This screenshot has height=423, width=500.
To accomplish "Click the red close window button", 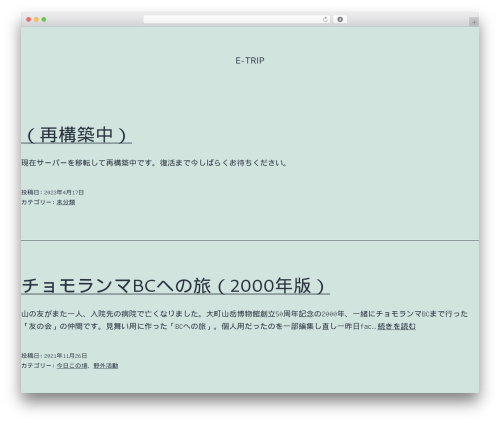I will [x=29, y=20].
